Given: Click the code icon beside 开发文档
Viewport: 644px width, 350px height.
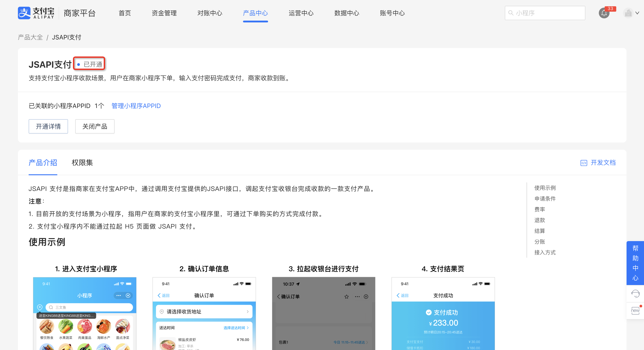Looking at the screenshot, I should [584, 163].
